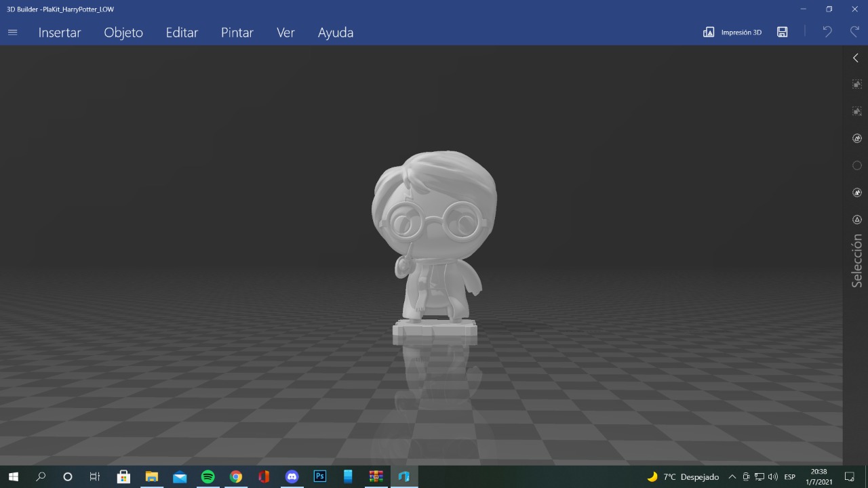This screenshot has width=868, height=488.
Task: Undo the last action
Action: (x=827, y=32)
